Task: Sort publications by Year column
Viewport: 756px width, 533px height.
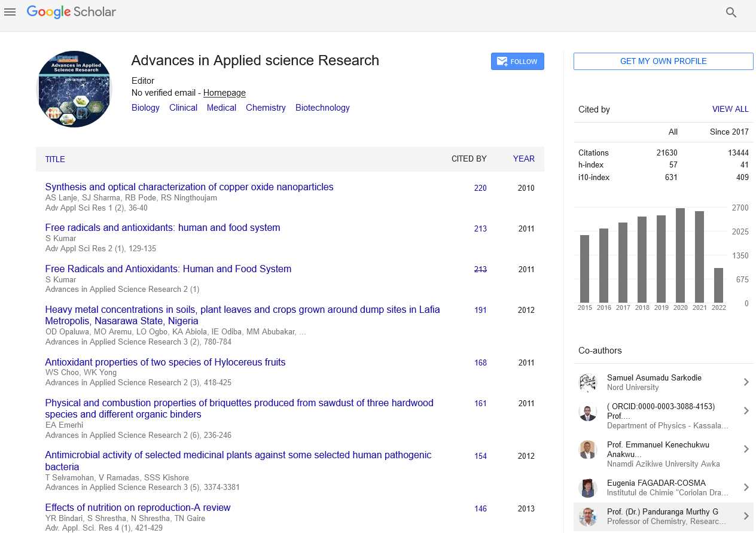Action: click(523, 159)
